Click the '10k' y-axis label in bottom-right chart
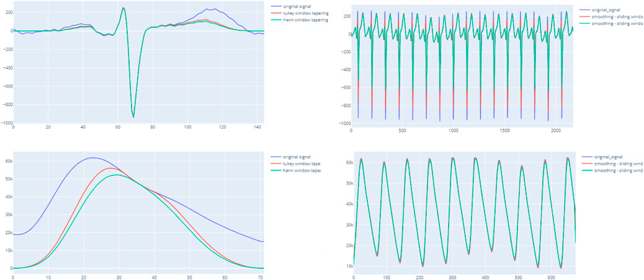Image resolution: width=644 pixels, height=280 pixels. pos(348,266)
